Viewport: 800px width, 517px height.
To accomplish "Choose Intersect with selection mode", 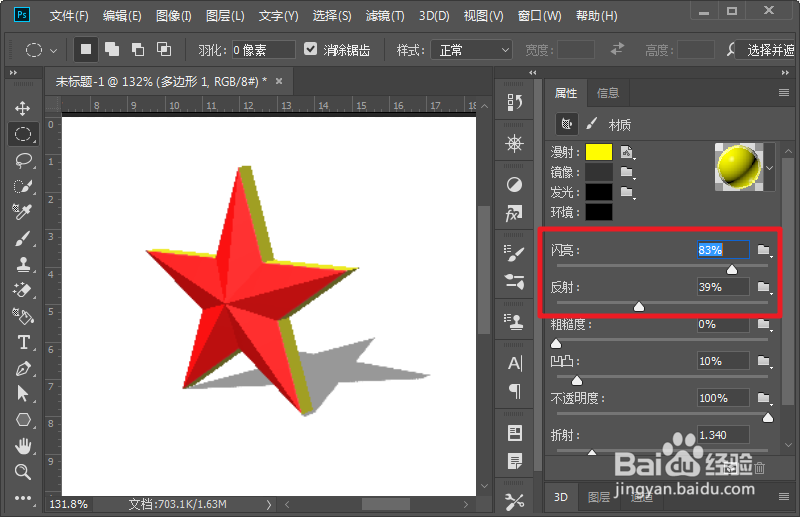I will pos(164,50).
